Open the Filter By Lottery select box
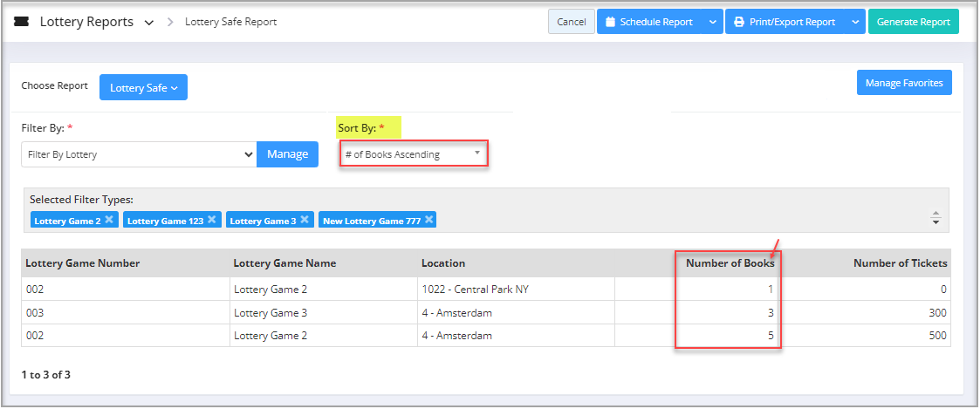 pos(138,154)
